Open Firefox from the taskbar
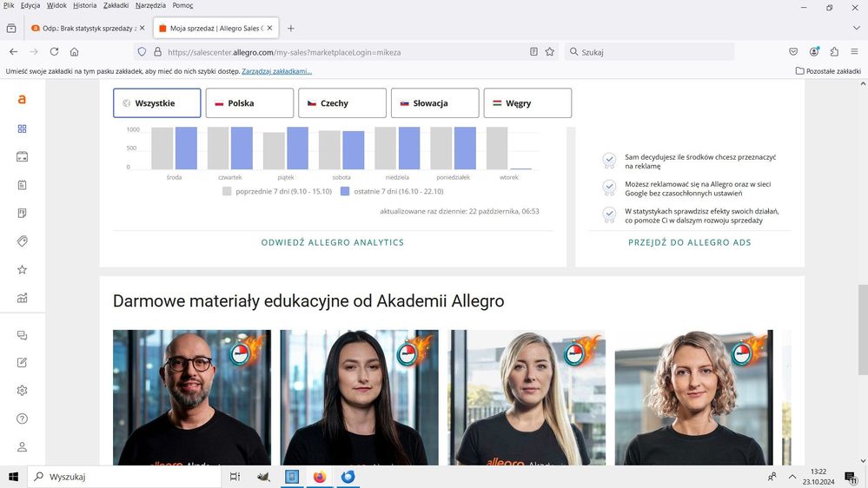 pos(320,477)
